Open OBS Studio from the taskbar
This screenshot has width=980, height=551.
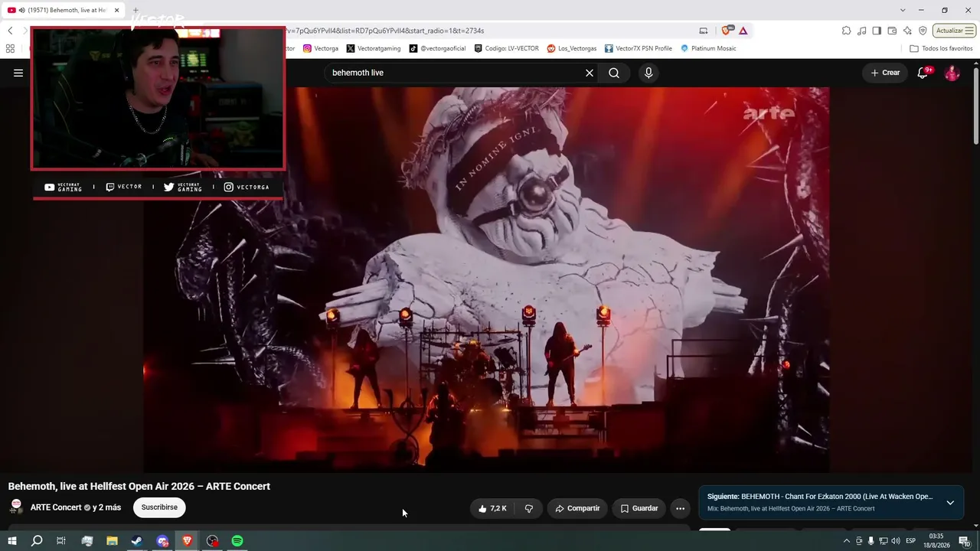212,541
